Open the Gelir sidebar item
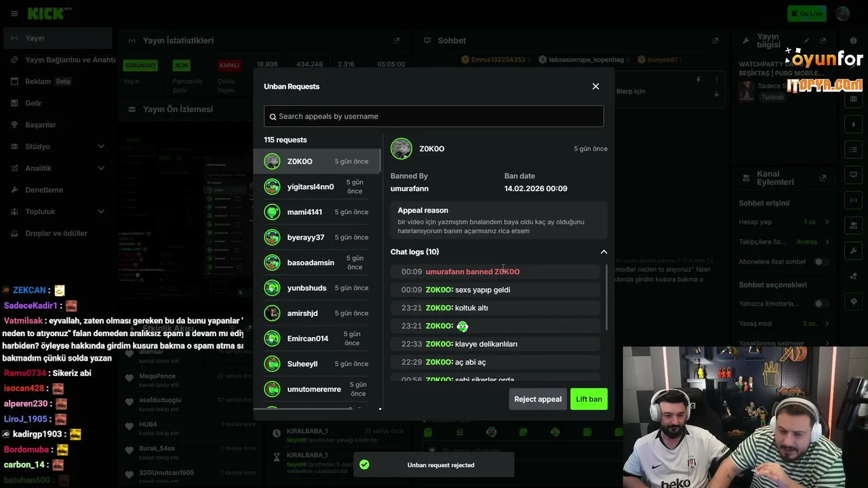The width and height of the screenshot is (868, 488). pyautogui.click(x=58, y=103)
